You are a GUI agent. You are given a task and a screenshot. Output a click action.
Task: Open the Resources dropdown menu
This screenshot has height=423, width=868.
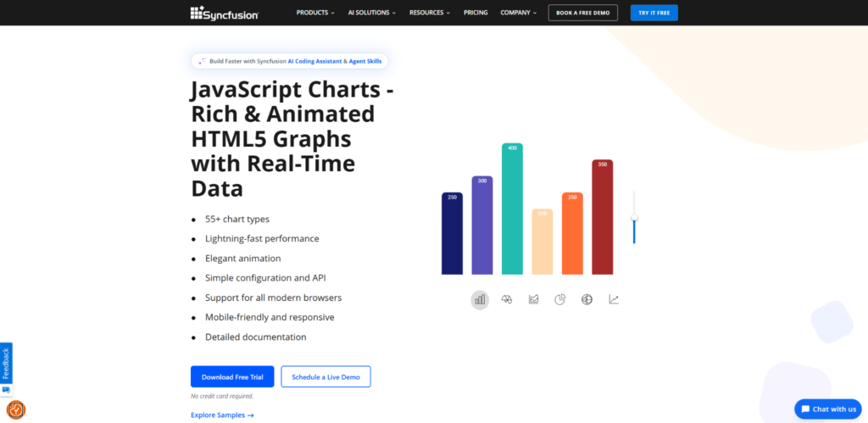tap(430, 13)
